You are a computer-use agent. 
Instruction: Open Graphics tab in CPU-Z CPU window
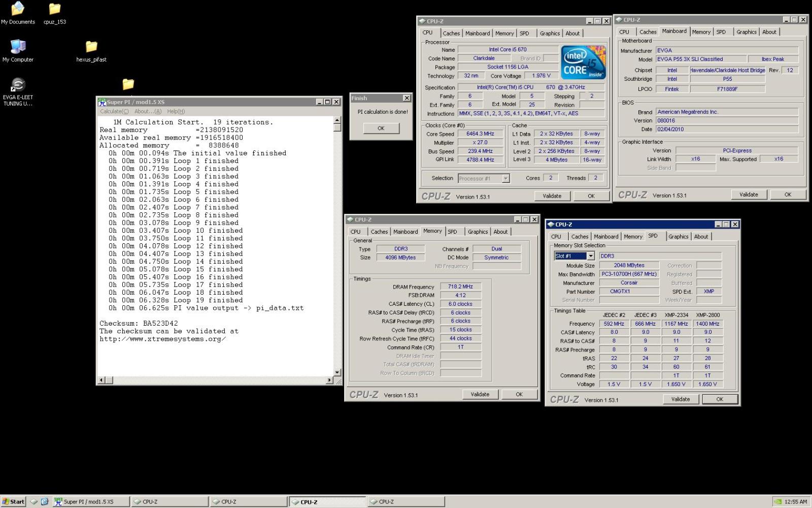point(550,34)
